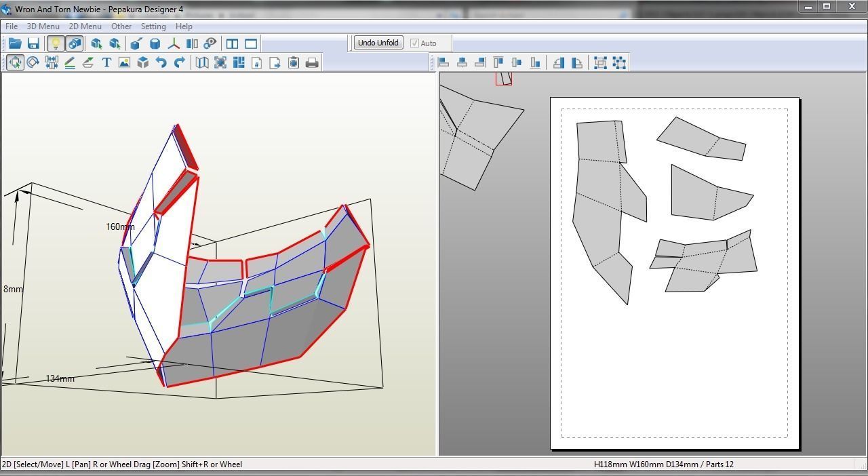
Task: Open a file with the folder icon
Action: tap(15, 43)
